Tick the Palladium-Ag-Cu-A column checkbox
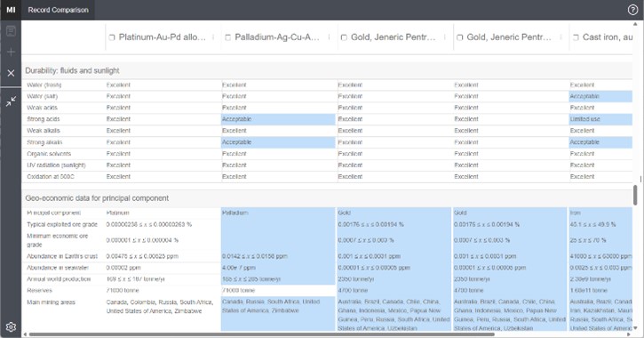644x338 pixels. point(227,37)
